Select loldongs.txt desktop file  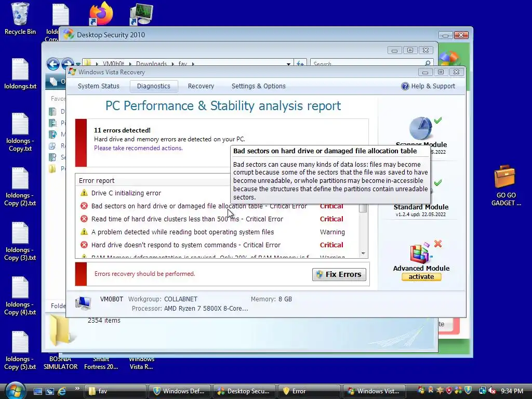[x=20, y=74]
